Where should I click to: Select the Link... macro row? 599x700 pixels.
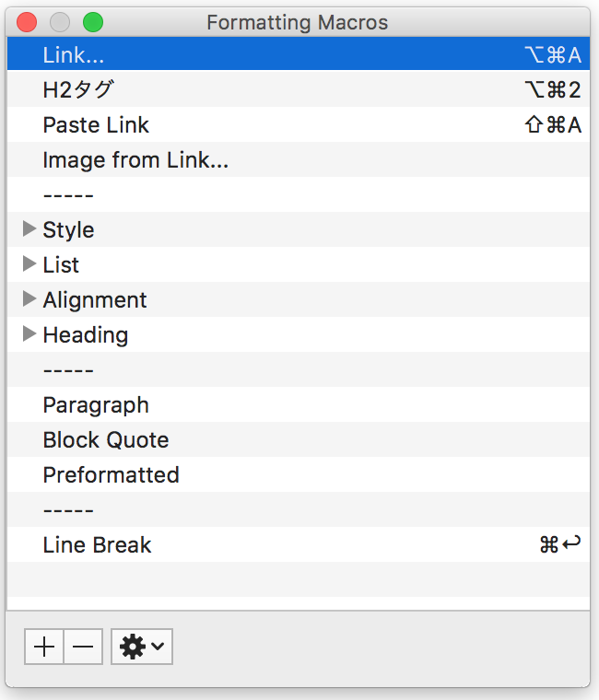tap(299, 54)
